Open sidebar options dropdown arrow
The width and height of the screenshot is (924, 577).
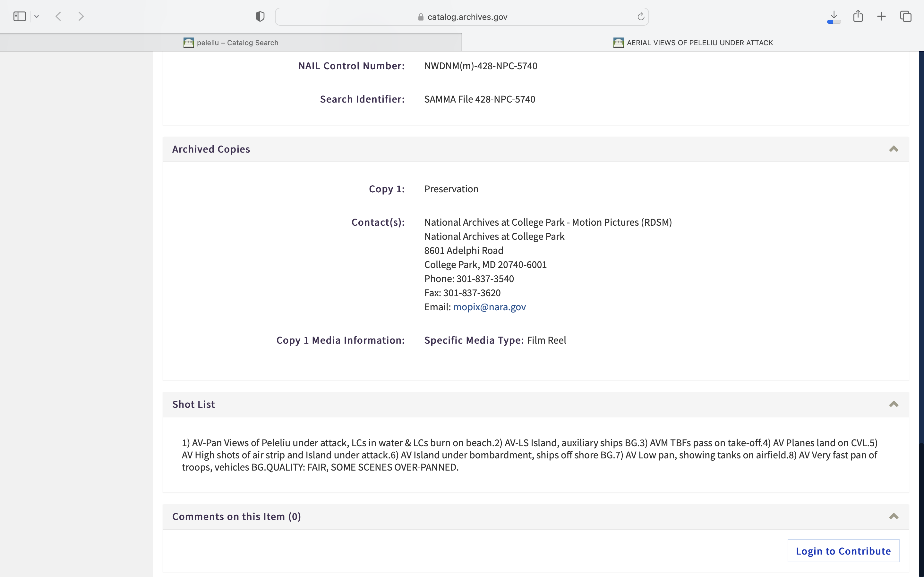[x=37, y=16]
